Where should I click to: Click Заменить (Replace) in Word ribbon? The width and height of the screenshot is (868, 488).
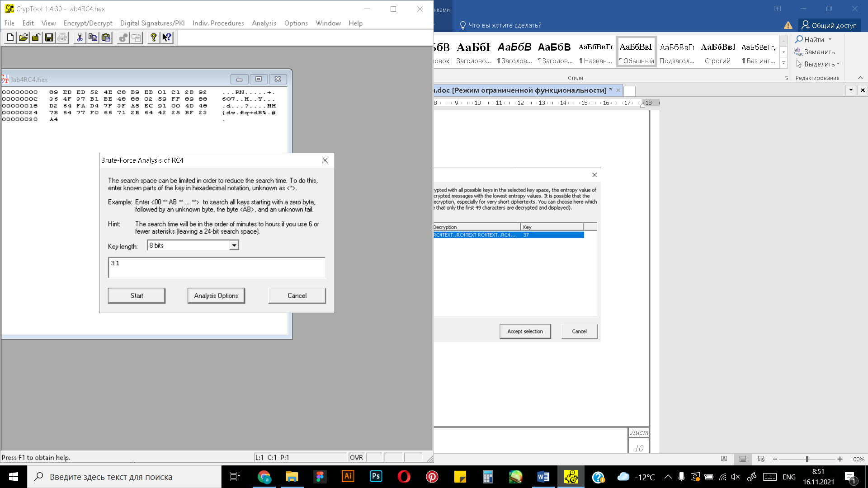(815, 52)
